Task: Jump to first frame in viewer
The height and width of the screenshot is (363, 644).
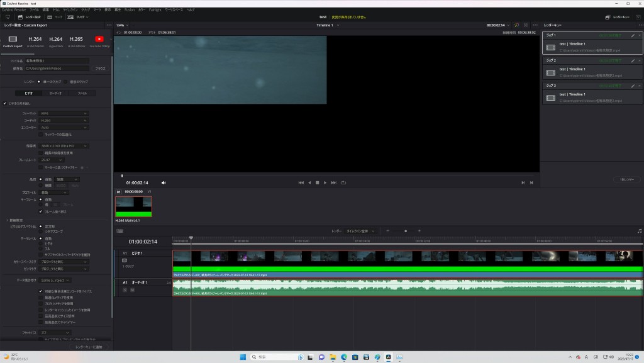Action: [x=301, y=182]
